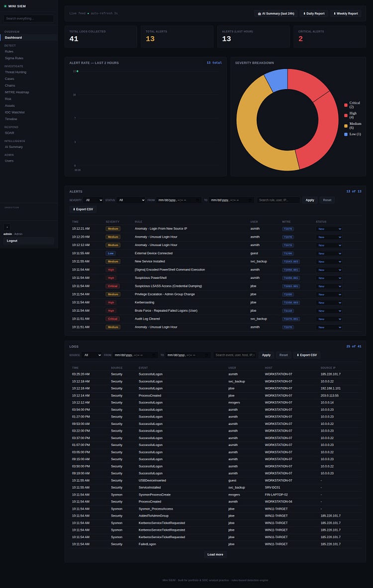
Task: Open Threat Hunting in the sidebar
Action: [15, 72]
